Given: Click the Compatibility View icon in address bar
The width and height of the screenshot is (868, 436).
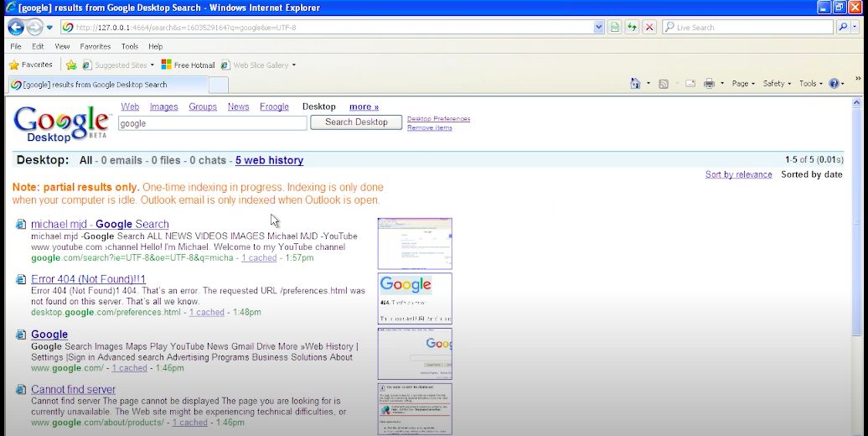Looking at the screenshot, I should (615, 27).
